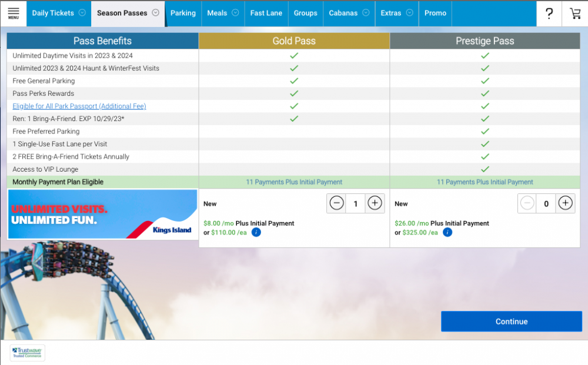Image resolution: width=588 pixels, height=365 pixels.
Task: Go to the Parking tab
Action: coord(183,13)
